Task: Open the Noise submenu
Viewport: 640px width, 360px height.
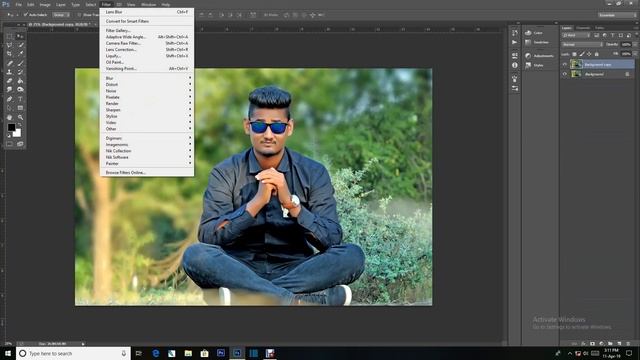Action: (x=147, y=91)
